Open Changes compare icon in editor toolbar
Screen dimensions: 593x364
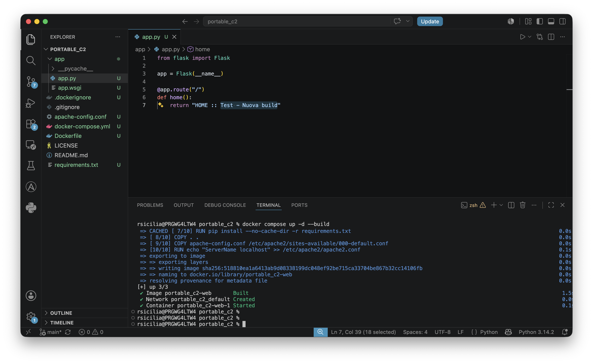click(x=540, y=37)
